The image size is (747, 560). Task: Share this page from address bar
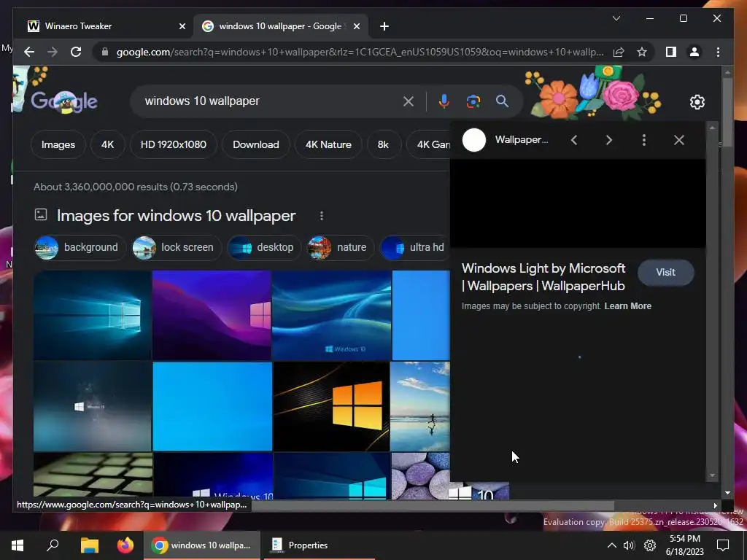pos(619,52)
